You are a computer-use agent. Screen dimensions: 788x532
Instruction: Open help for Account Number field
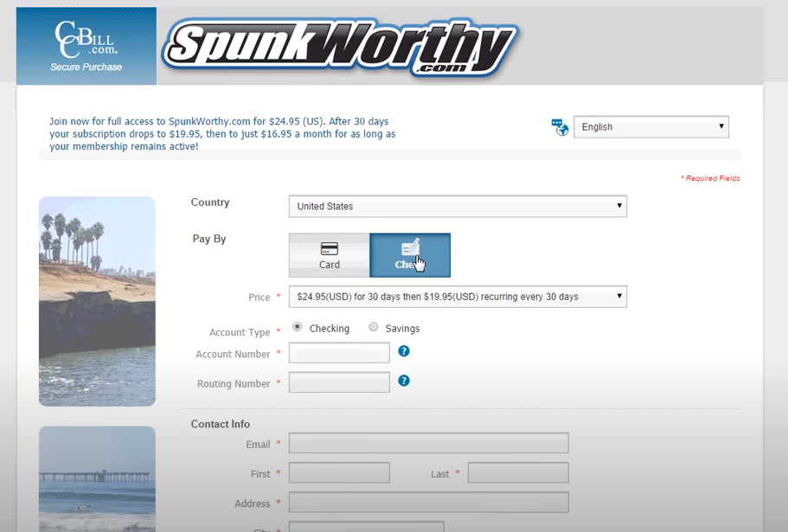tap(404, 351)
